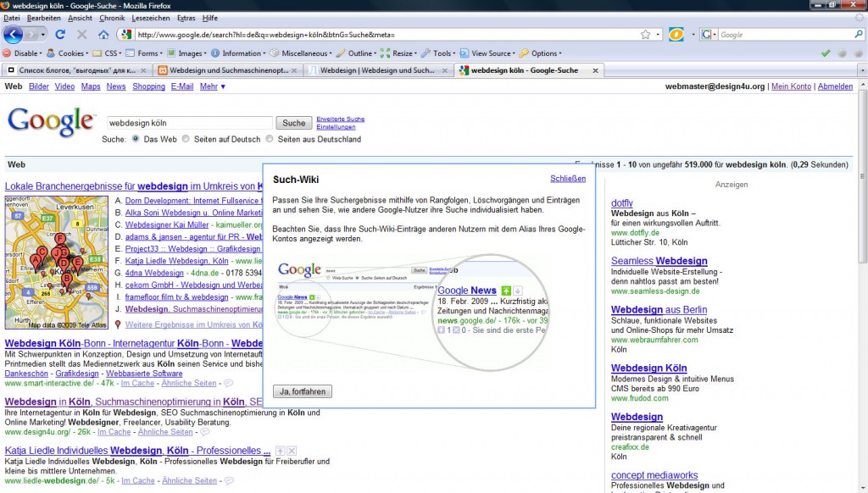Screen dimensions: 868x493
Task: Open the Lesezeichen menu
Action: tap(151, 18)
